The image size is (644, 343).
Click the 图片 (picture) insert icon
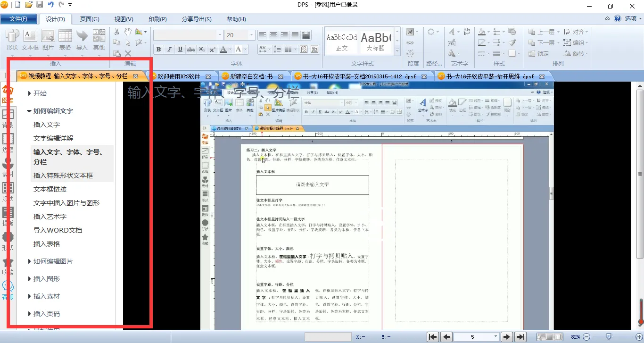coord(48,40)
